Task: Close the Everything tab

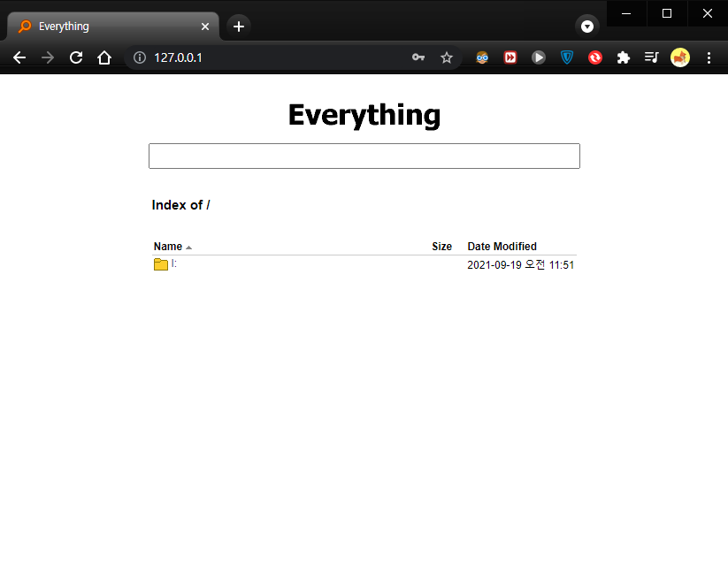Action: (x=204, y=27)
